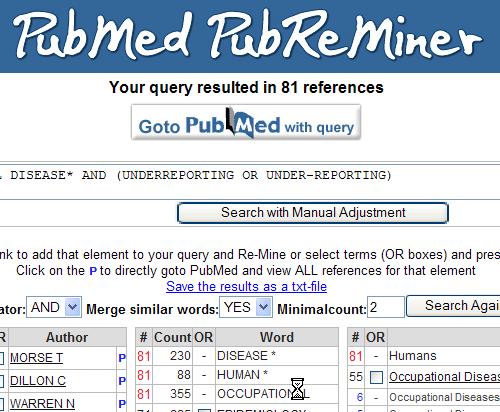500x412 pixels.
Task: Click the Goto PubMed with query button
Action: tap(246, 122)
